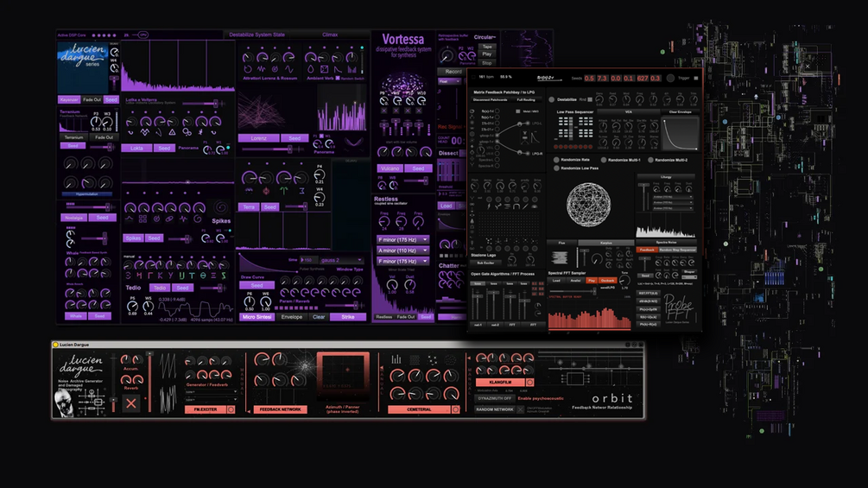Open the Float dropdown below Record button
The height and width of the screenshot is (488, 868).
[x=449, y=81]
